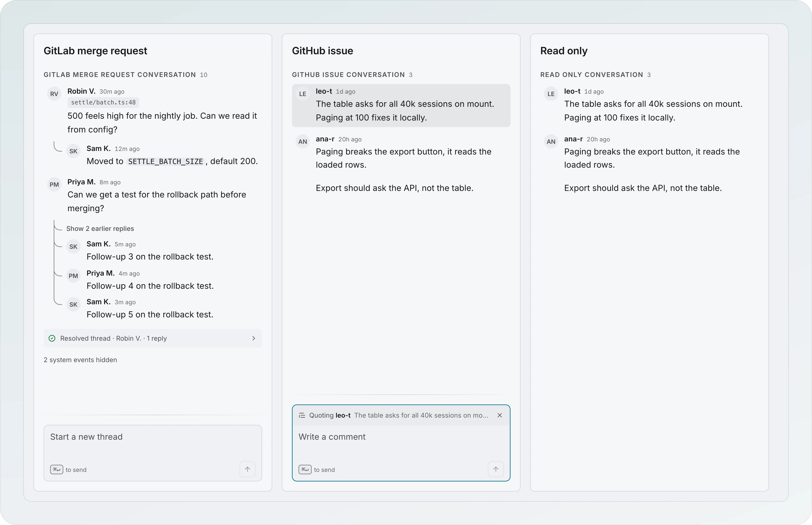Click ana-r's avatar in the Read only panel

[551, 141]
